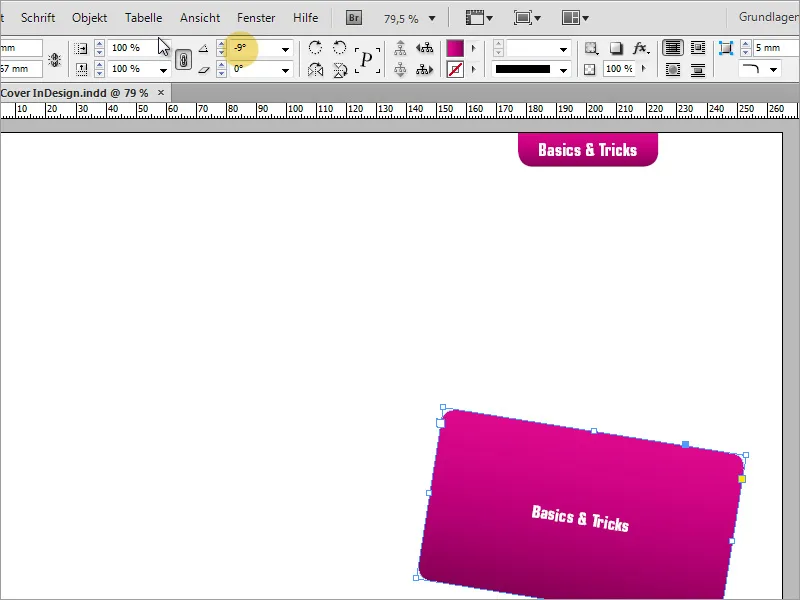Expand the fill swatch options arrow
The image size is (800, 600).
(x=473, y=48)
